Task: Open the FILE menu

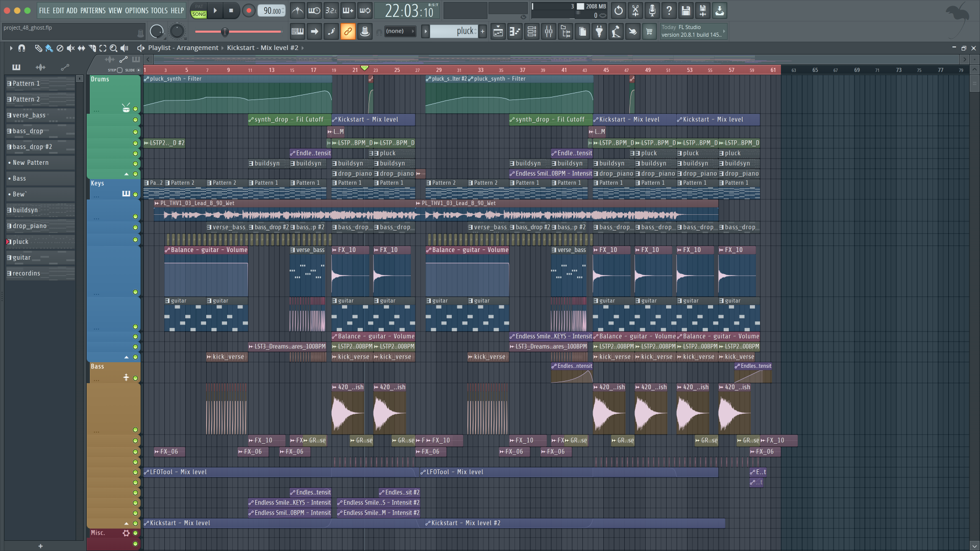Action: point(44,10)
